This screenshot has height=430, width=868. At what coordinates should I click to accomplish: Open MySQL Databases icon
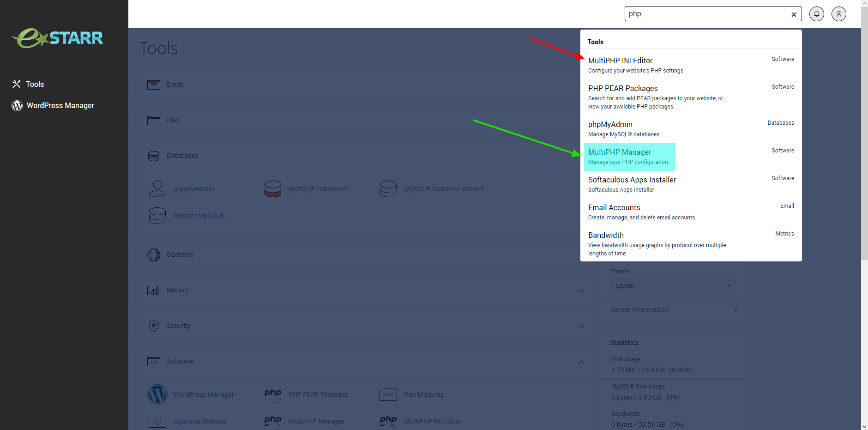(x=273, y=189)
